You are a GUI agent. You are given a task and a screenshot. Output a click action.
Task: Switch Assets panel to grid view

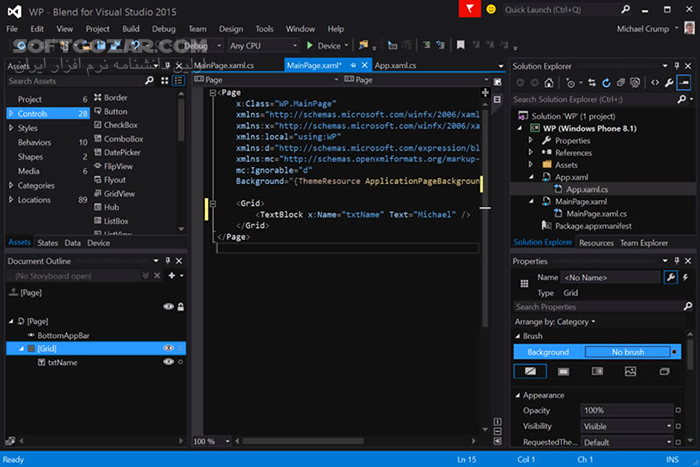(165, 81)
